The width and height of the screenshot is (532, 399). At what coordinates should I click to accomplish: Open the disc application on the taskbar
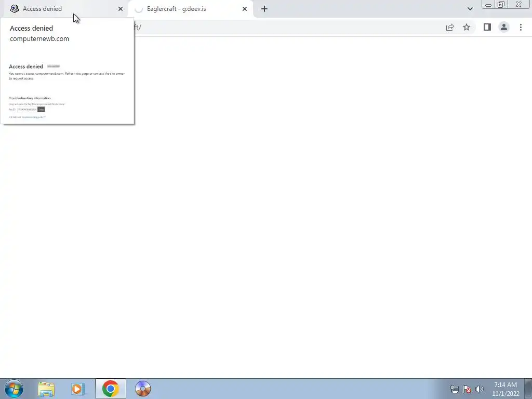[x=142, y=389]
